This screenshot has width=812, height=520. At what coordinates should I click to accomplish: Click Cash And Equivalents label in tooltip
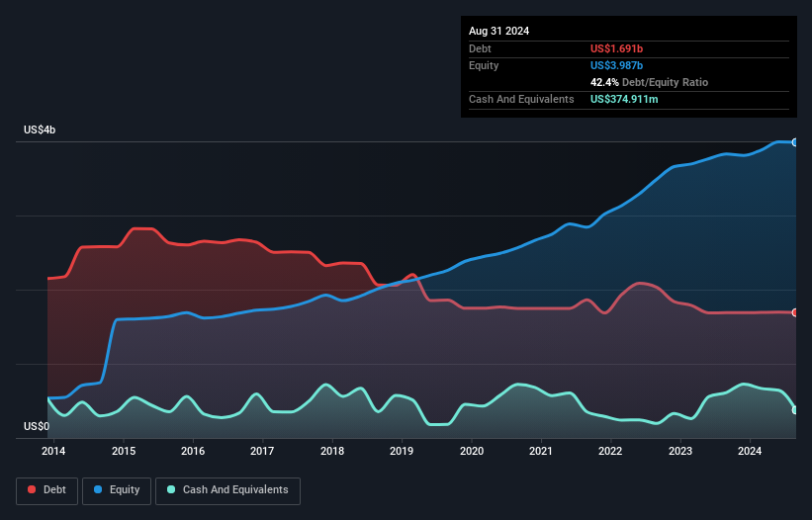coord(521,99)
